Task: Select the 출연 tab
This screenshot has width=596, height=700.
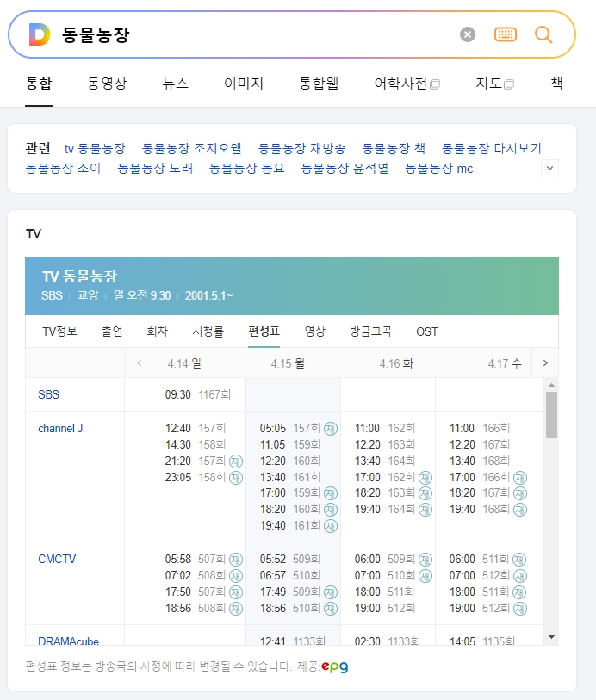Action: tap(112, 331)
